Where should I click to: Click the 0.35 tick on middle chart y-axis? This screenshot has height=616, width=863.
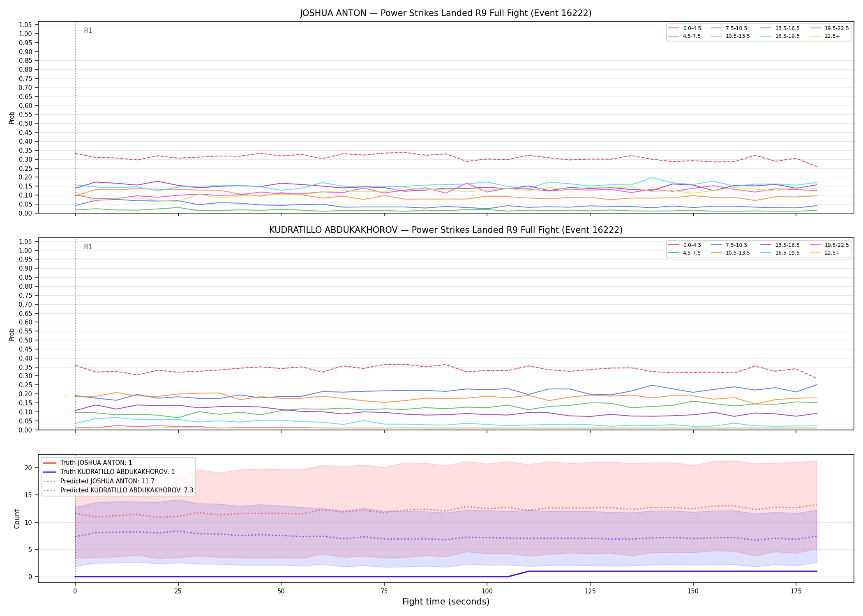[x=25, y=367]
